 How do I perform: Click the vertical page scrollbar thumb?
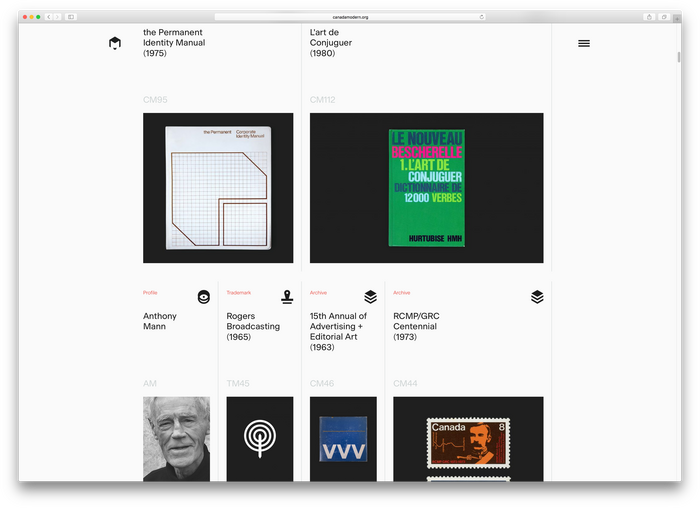[x=679, y=57]
